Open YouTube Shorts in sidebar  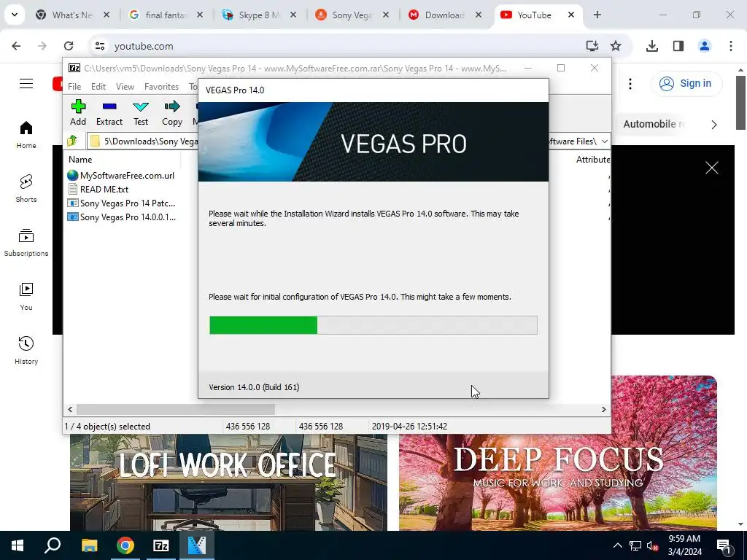[26, 189]
